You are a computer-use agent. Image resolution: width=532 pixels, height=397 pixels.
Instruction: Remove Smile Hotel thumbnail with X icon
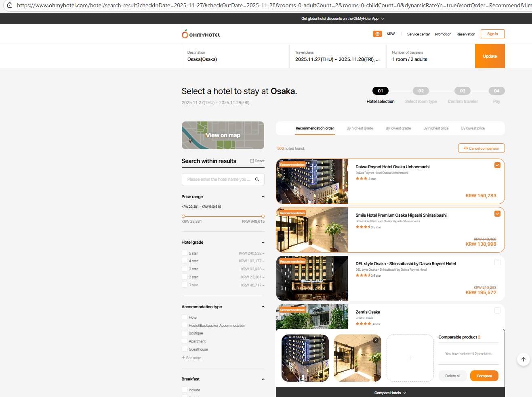[x=376, y=341]
